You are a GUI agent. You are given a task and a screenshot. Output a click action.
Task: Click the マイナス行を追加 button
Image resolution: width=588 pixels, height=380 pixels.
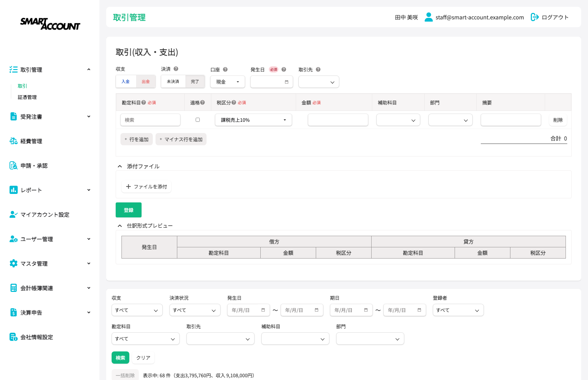pos(181,139)
